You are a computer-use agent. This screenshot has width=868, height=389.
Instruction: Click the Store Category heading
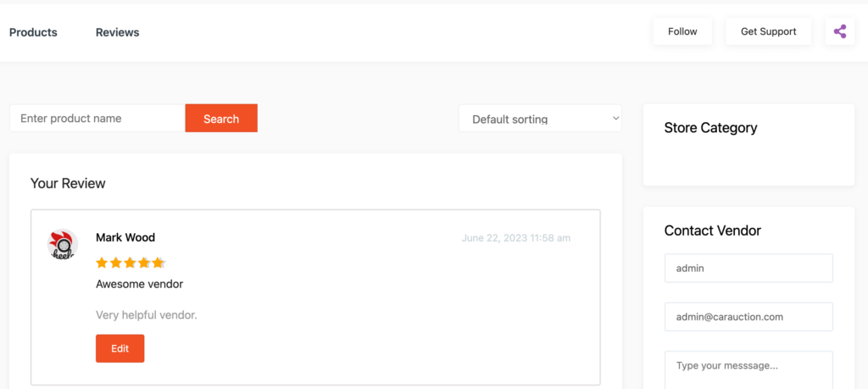click(711, 128)
